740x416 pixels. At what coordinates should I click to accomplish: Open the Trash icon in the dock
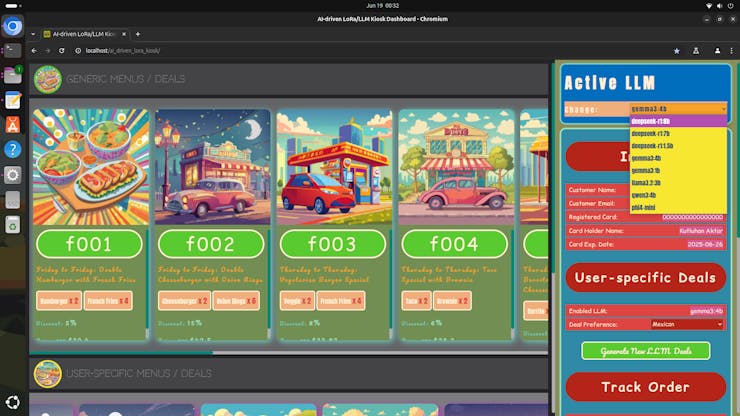tap(13, 224)
